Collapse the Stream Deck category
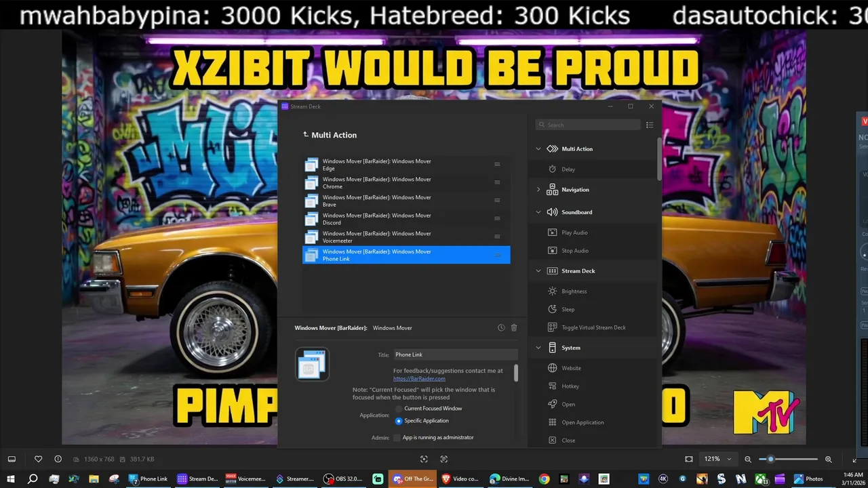Viewport: 868px width, 488px height. click(538, 271)
